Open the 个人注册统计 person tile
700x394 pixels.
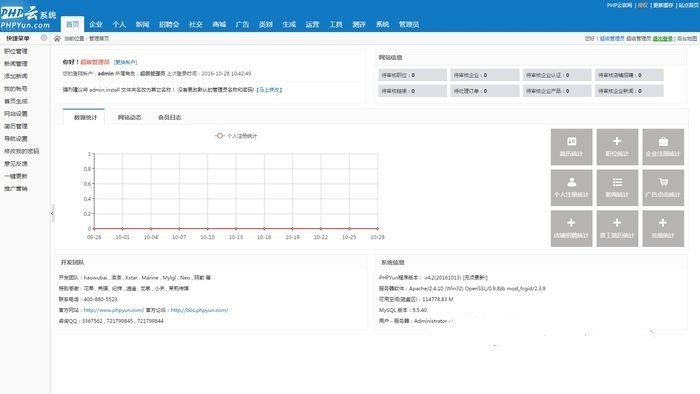point(571,188)
